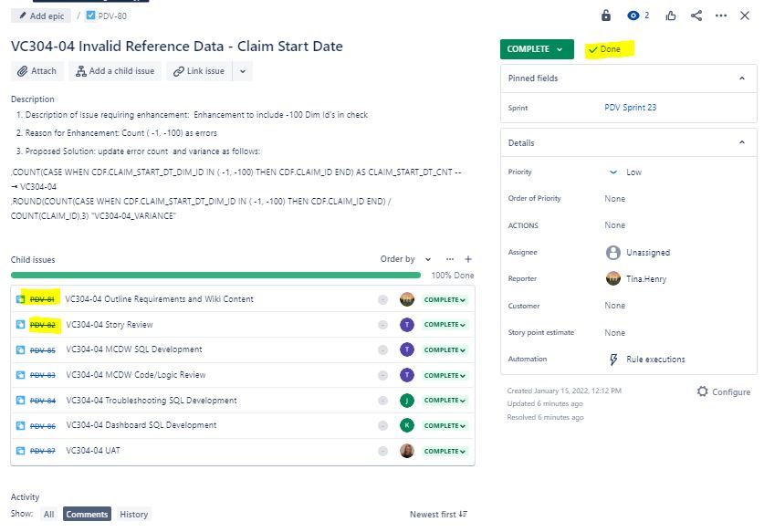The height and width of the screenshot is (532, 764).
Task: Click subtask icon of Story Review row
Action: pos(20,325)
